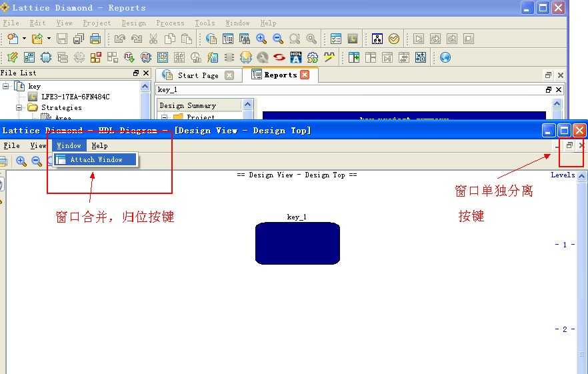Click the Save floppy disk icon
The image size is (588, 374).
62,39
